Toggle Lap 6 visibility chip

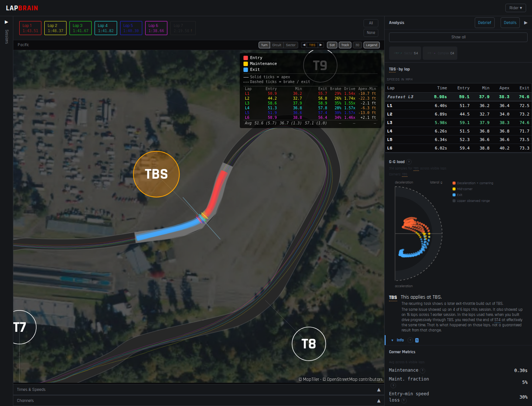[156, 28]
